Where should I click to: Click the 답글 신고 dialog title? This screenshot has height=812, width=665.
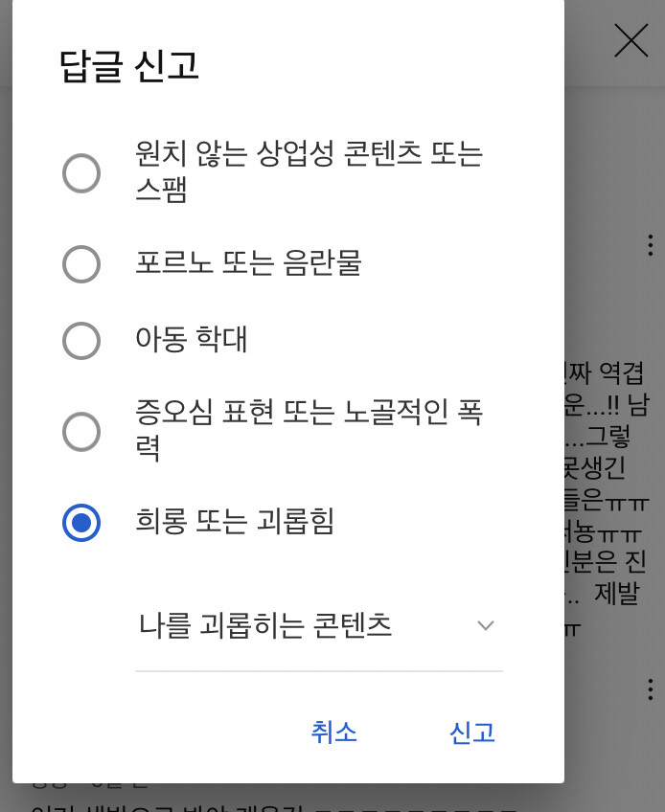[129, 66]
